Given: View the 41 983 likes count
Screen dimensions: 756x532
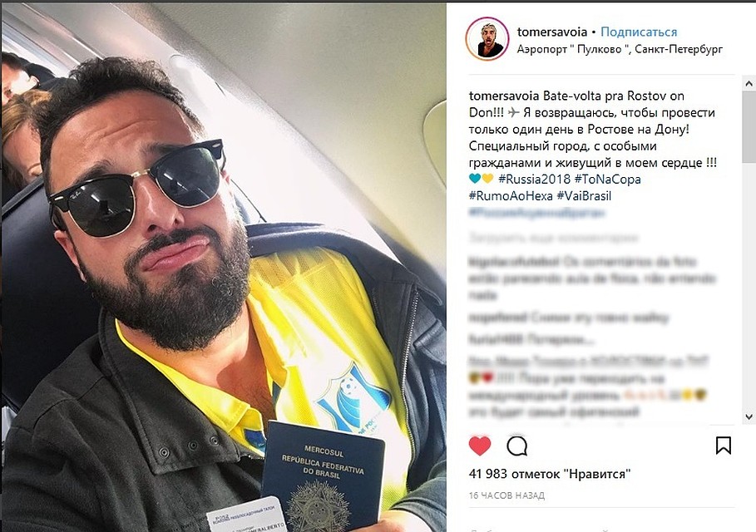Looking at the screenshot, I should 550,474.
